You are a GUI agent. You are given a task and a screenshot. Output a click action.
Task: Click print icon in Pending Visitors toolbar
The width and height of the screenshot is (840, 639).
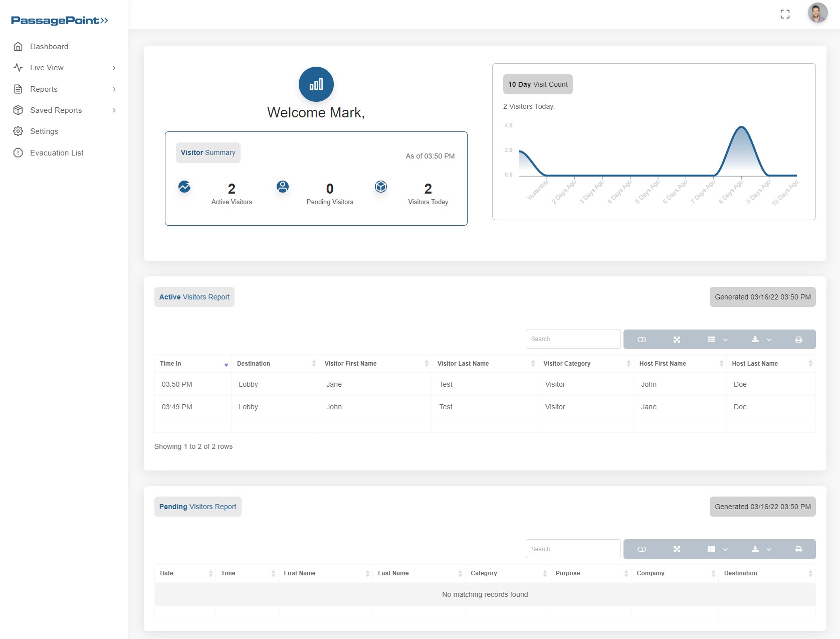coord(798,549)
